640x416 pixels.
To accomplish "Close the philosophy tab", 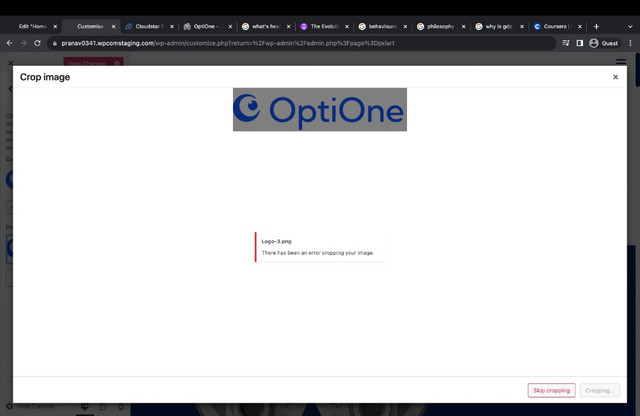I will pos(464,27).
